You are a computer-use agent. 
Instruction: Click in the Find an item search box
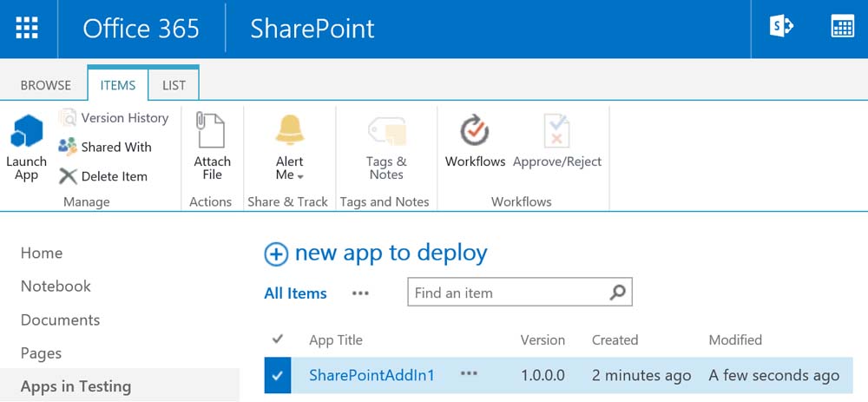tap(508, 293)
